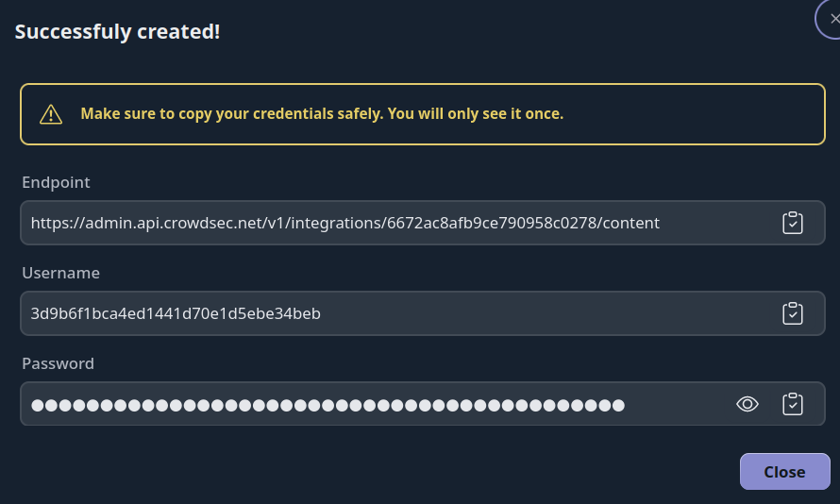Click empty space between password dots and eye icon
This screenshot has height=504, width=840.
click(678, 405)
